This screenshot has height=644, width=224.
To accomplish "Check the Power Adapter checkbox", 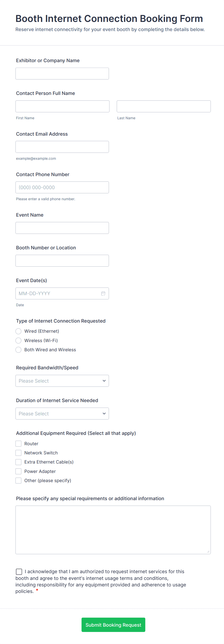I will tap(19, 471).
